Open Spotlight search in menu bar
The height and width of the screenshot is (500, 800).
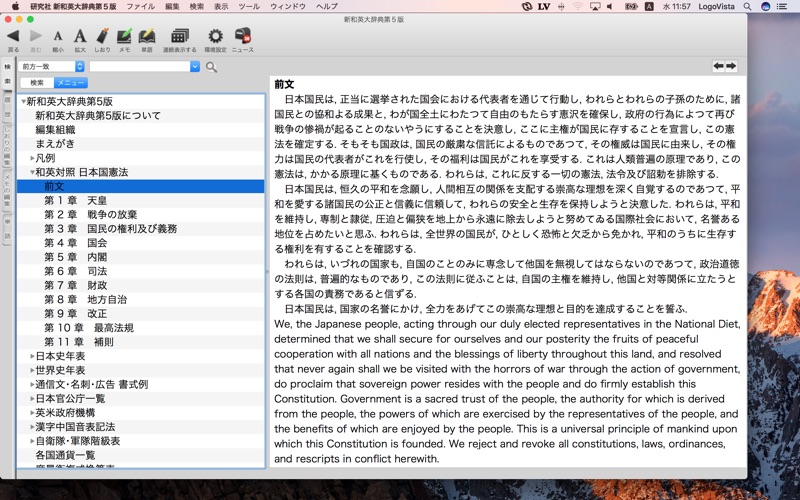[x=747, y=6]
